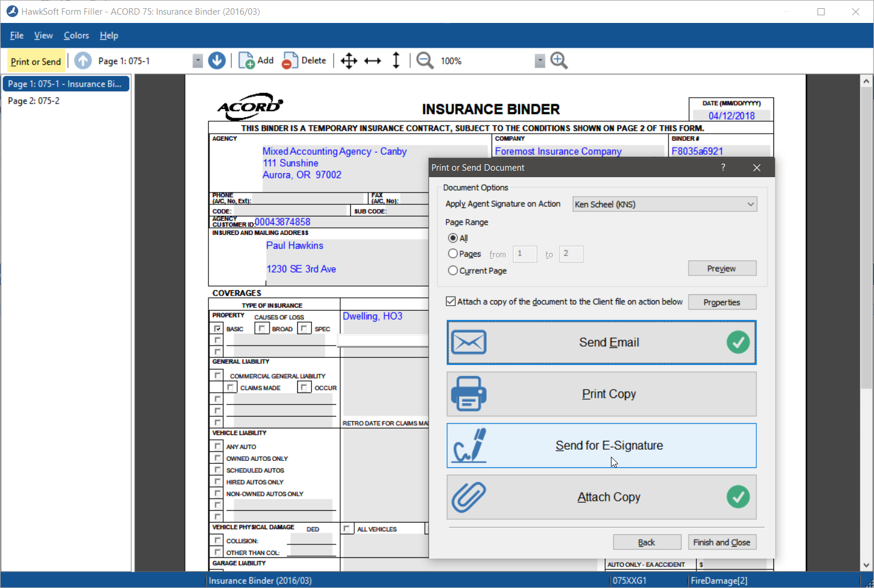Click the Preview button
874x588 pixels.
tap(722, 268)
